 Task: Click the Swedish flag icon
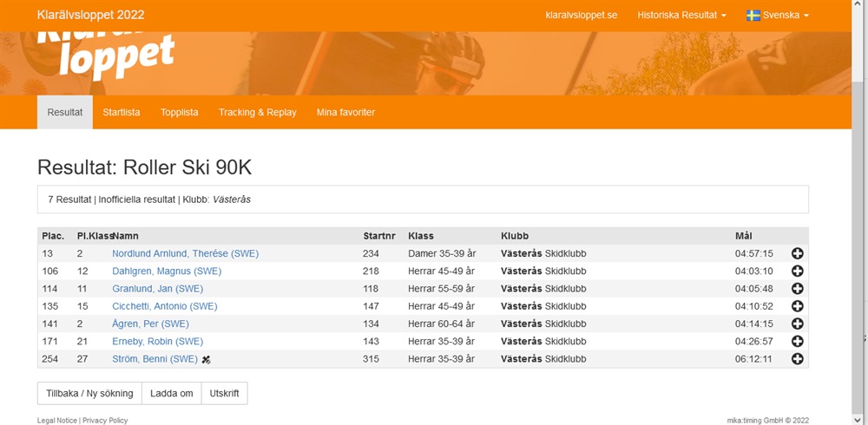click(753, 16)
